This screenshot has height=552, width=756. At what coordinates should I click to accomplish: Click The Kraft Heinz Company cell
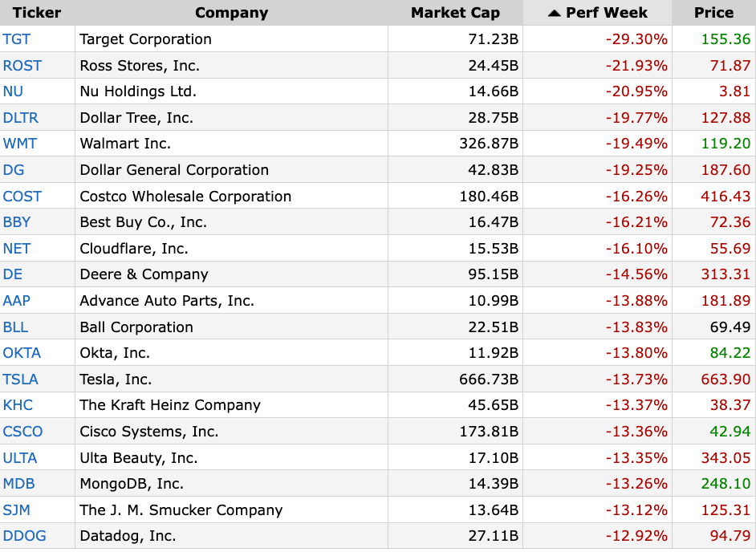click(170, 405)
